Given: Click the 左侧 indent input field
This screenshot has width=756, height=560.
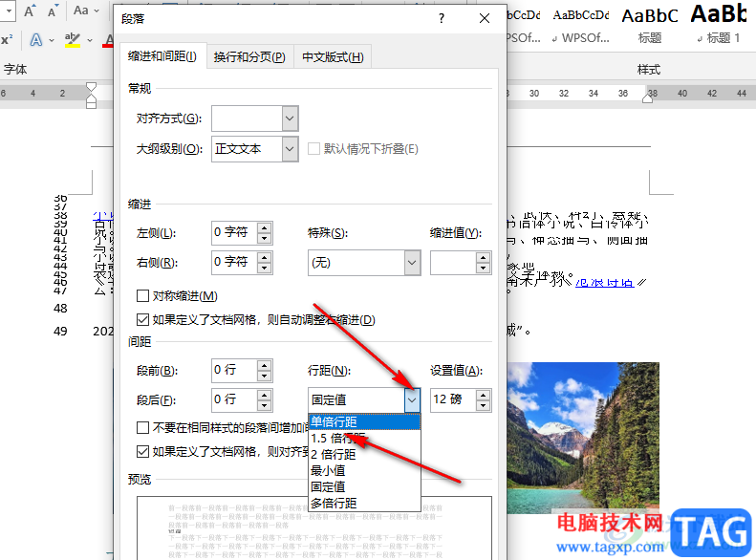Looking at the screenshot, I should [x=234, y=233].
